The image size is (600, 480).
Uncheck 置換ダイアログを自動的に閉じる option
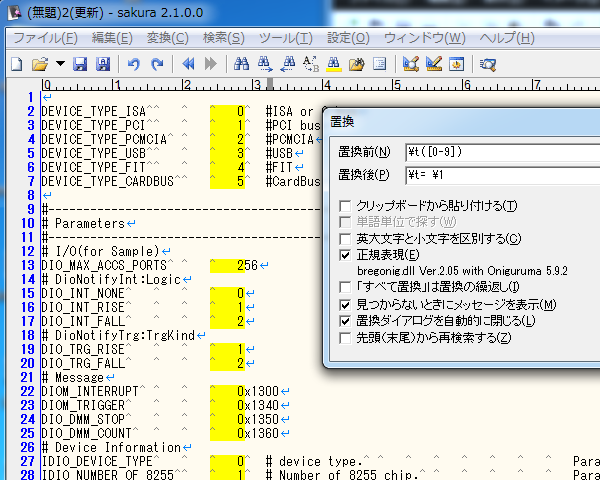click(x=345, y=321)
